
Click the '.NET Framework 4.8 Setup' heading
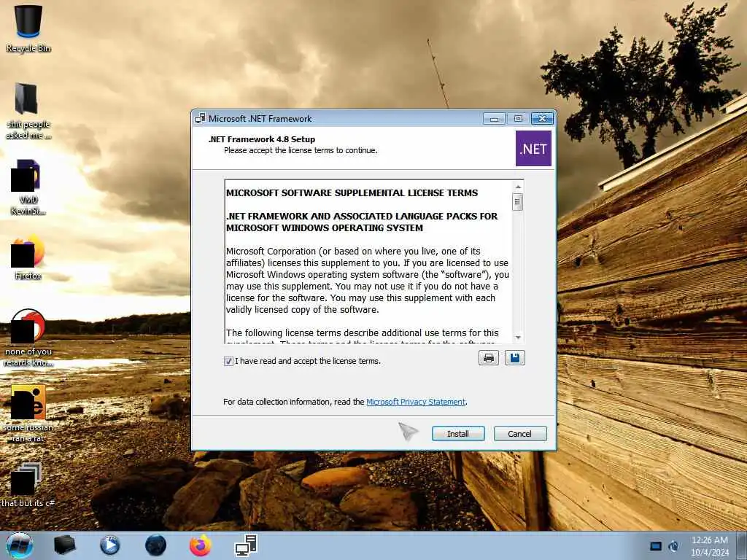pos(262,139)
